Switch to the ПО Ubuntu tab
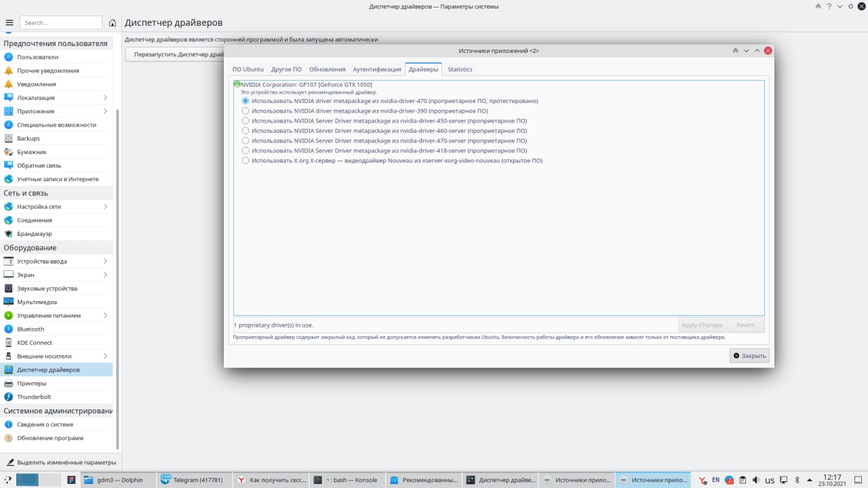The height and width of the screenshot is (488, 868). pos(248,69)
